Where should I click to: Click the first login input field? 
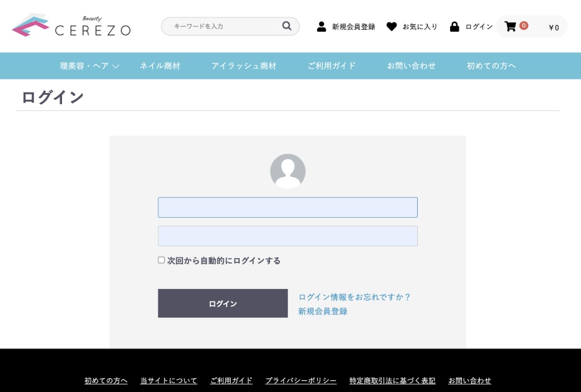pos(288,207)
